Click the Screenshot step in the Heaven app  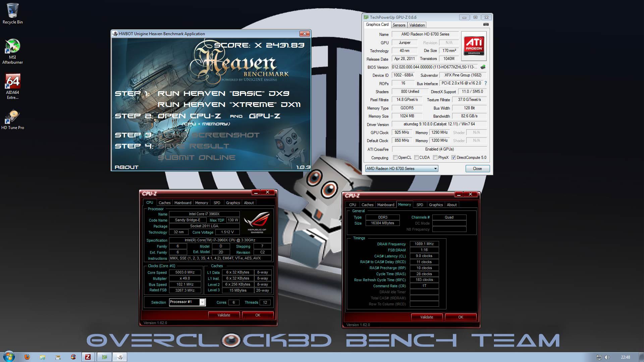tap(209, 135)
